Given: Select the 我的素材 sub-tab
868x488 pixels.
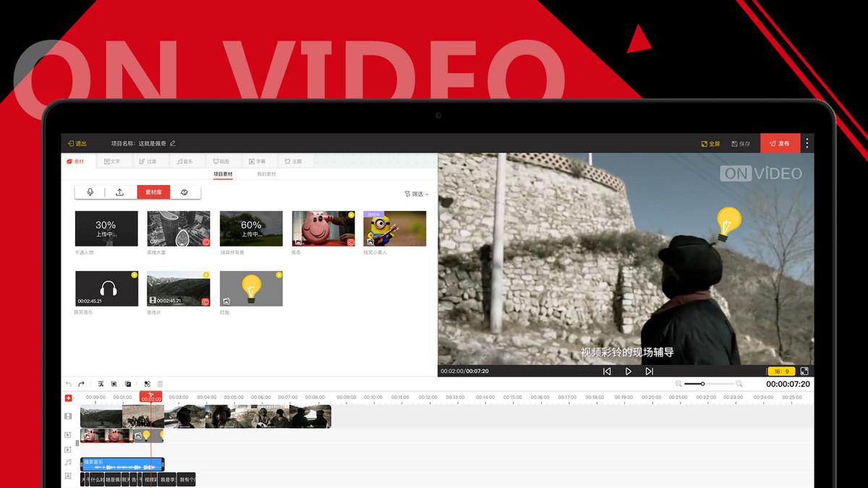Looking at the screenshot, I should click(x=266, y=174).
